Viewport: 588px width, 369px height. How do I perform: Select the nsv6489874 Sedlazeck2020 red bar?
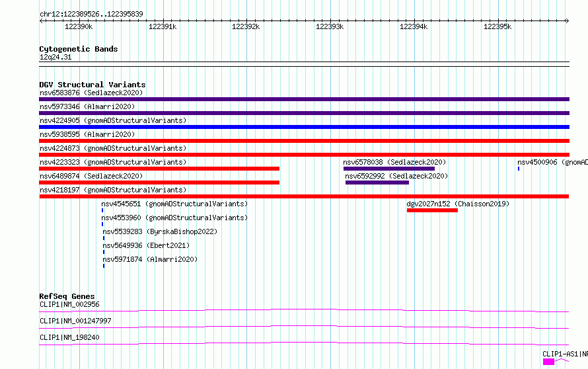tap(159, 183)
